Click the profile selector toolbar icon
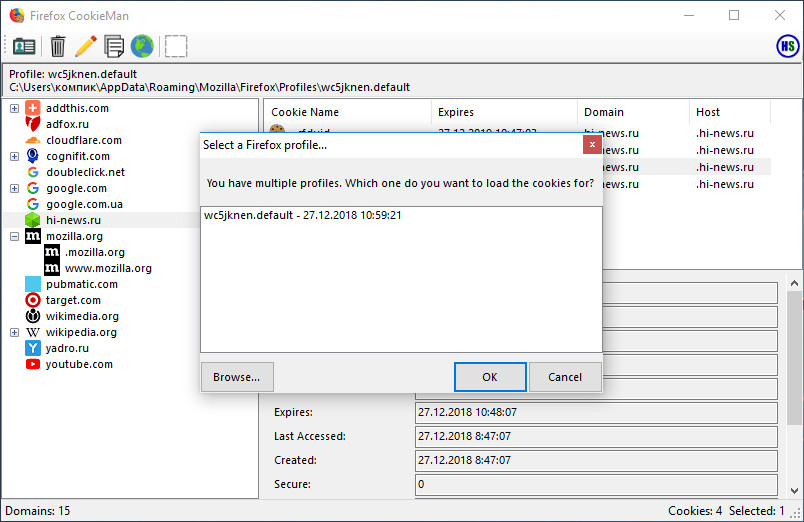The image size is (804, 522). click(x=24, y=46)
